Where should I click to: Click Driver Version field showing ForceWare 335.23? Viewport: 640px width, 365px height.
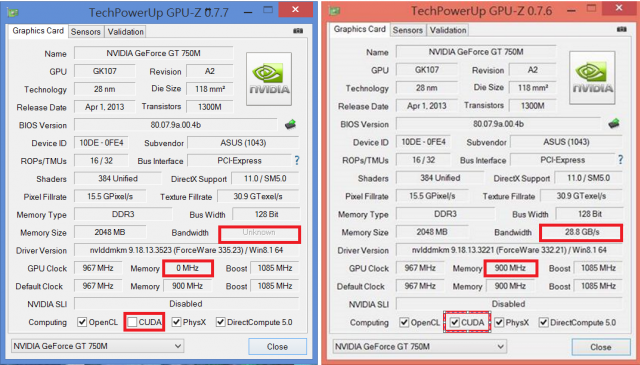click(x=187, y=250)
